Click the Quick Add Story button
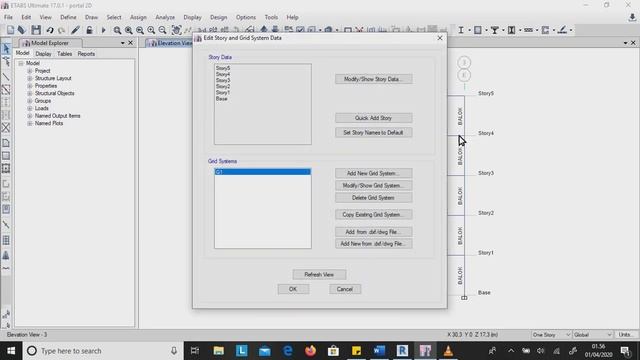640x360 pixels. pyautogui.click(x=373, y=118)
